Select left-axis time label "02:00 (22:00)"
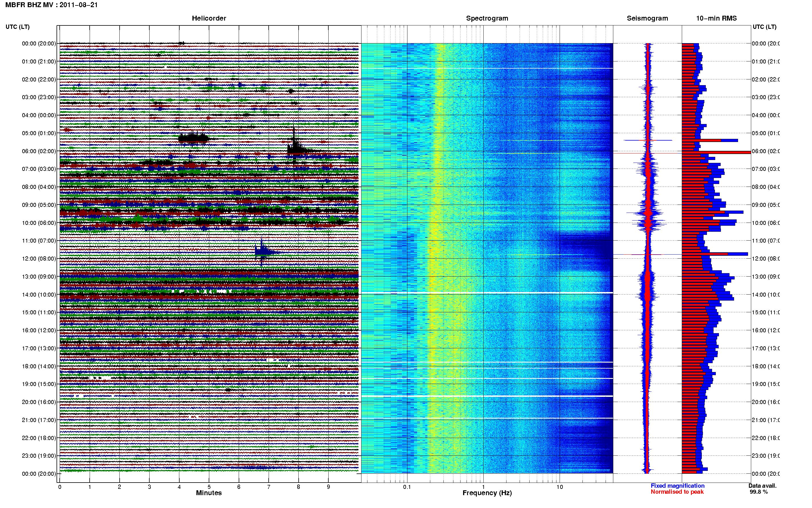 point(39,79)
